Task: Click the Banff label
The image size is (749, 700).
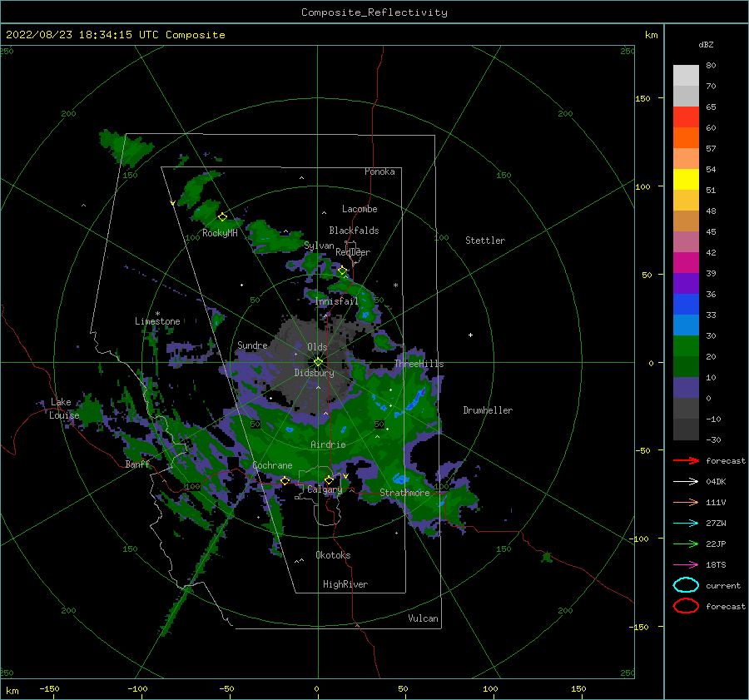Action: [137, 464]
